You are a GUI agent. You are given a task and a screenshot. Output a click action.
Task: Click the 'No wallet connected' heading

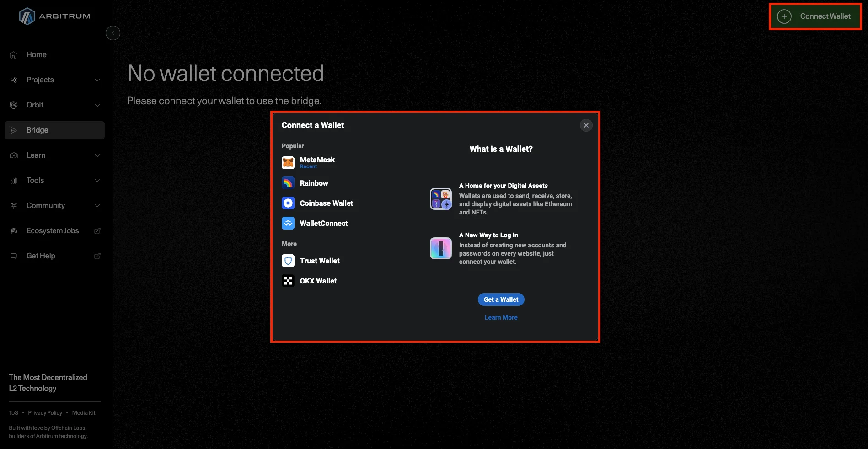pos(225,73)
